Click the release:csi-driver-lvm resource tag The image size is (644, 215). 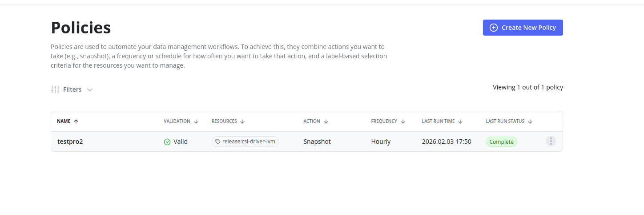point(245,142)
